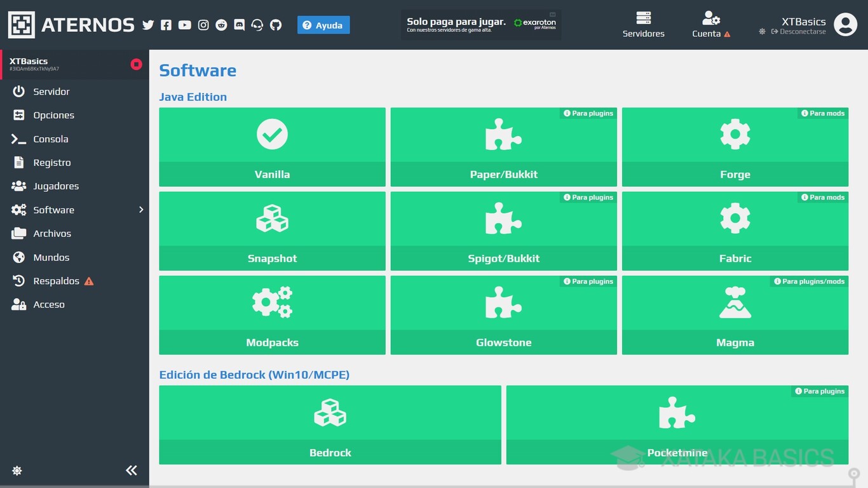This screenshot has height=488, width=868.
Task: Select the Vanilla software tile with checkmark
Action: tap(272, 147)
